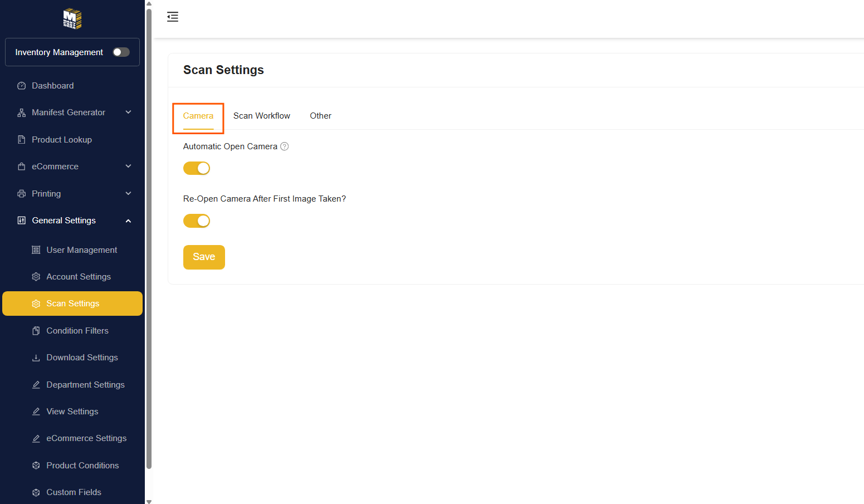Viewport: 864px width, 504px height.
Task: Click the Account Settings gear icon
Action: pos(36,277)
